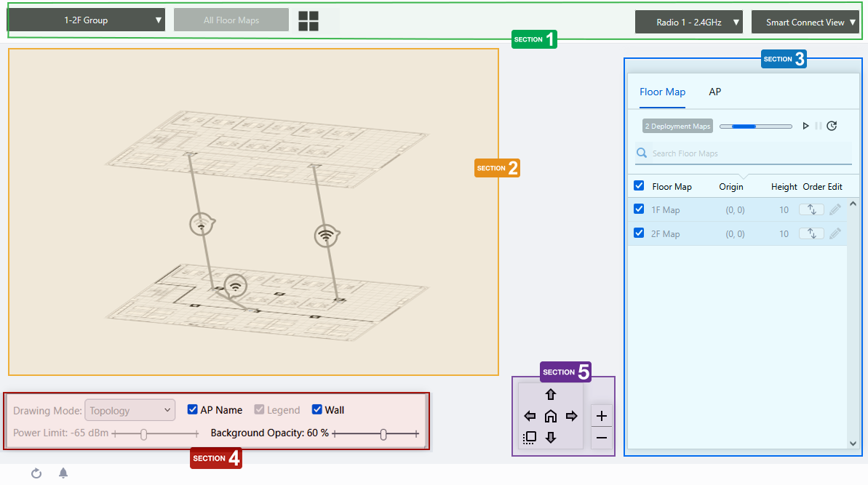
Task: Open the 1-2F Group dropdown
Action: 86,20
